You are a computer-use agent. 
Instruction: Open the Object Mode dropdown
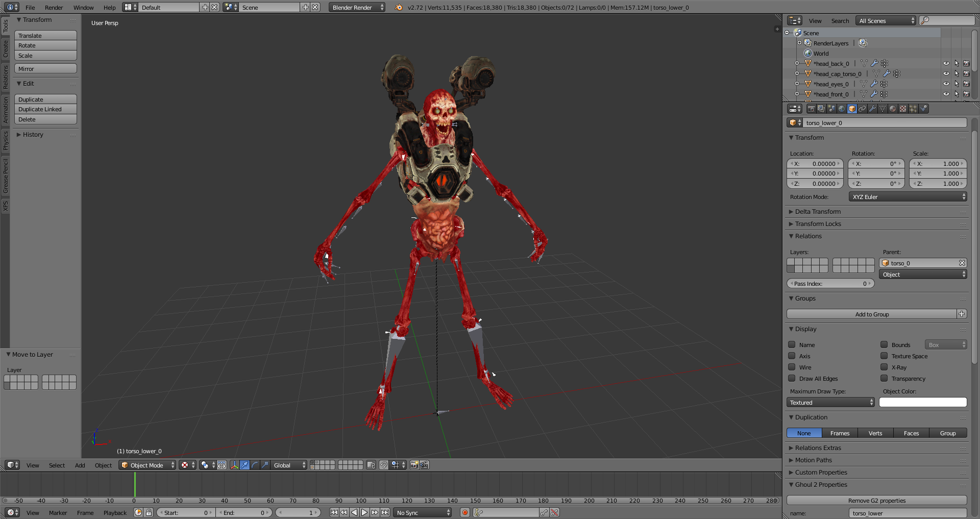point(148,465)
